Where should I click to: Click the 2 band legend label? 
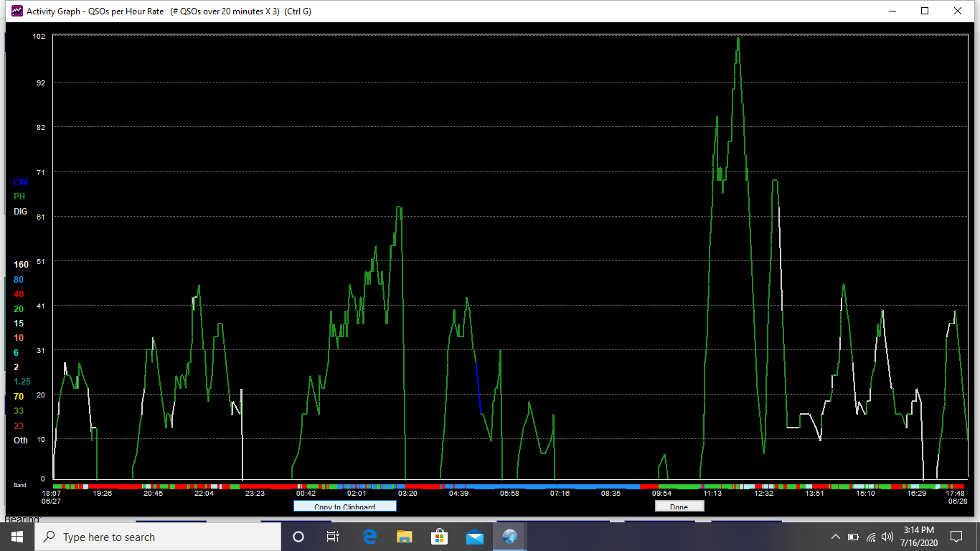pos(16,367)
